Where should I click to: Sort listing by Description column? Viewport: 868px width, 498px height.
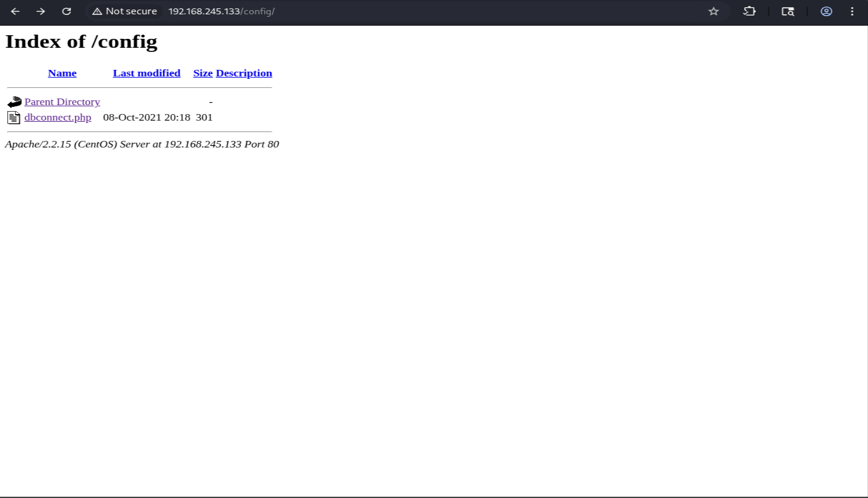(243, 73)
